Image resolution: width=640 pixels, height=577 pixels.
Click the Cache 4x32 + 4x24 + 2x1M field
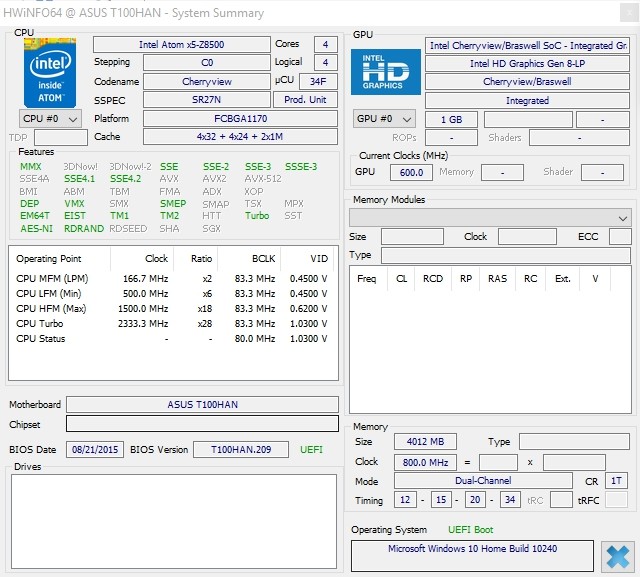tap(240, 136)
